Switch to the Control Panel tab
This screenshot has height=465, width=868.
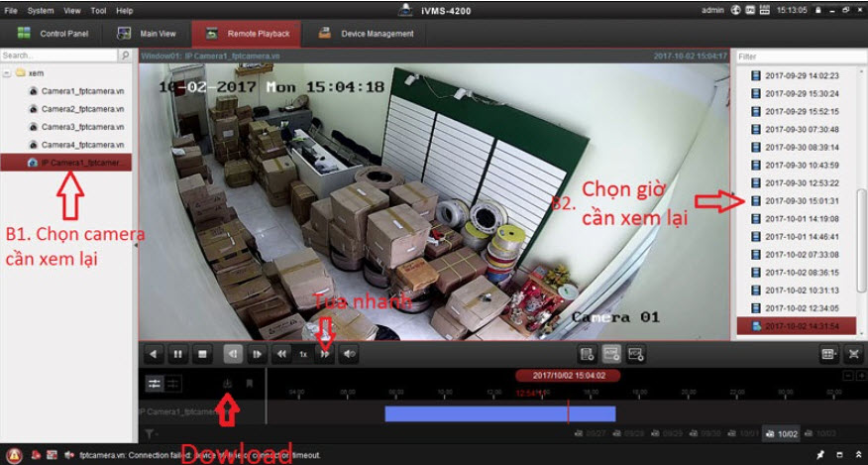(x=53, y=34)
